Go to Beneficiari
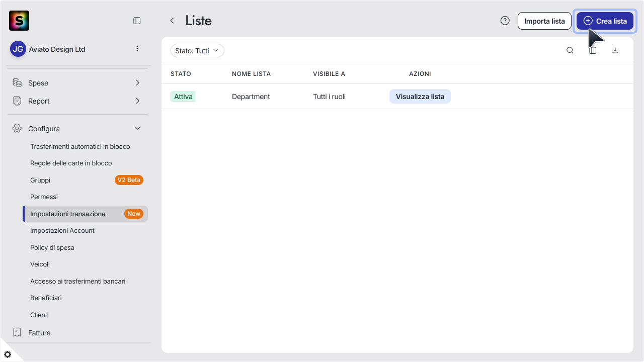The height and width of the screenshot is (362, 644). click(x=46, y=298)
